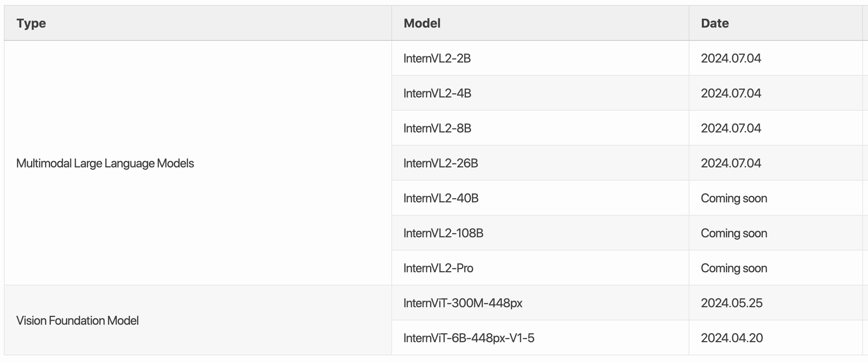Click the InternVL2-8B model name

(x=437, y=128)
